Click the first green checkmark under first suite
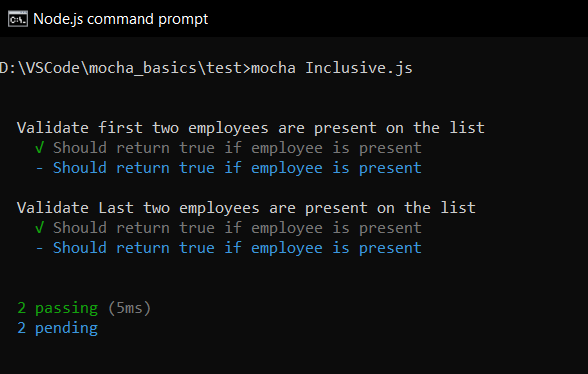 tap(39, 148)
